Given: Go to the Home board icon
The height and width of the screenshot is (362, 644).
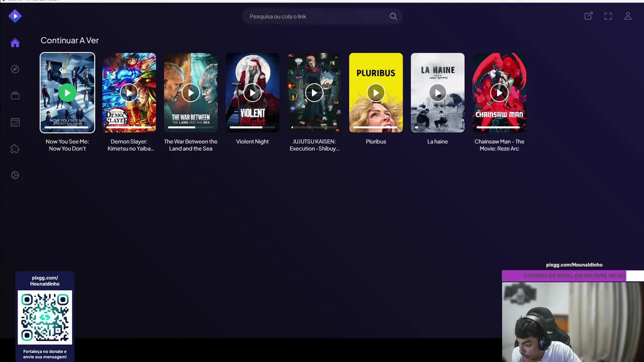Looking at the screenshot, I should click(15, 43).
